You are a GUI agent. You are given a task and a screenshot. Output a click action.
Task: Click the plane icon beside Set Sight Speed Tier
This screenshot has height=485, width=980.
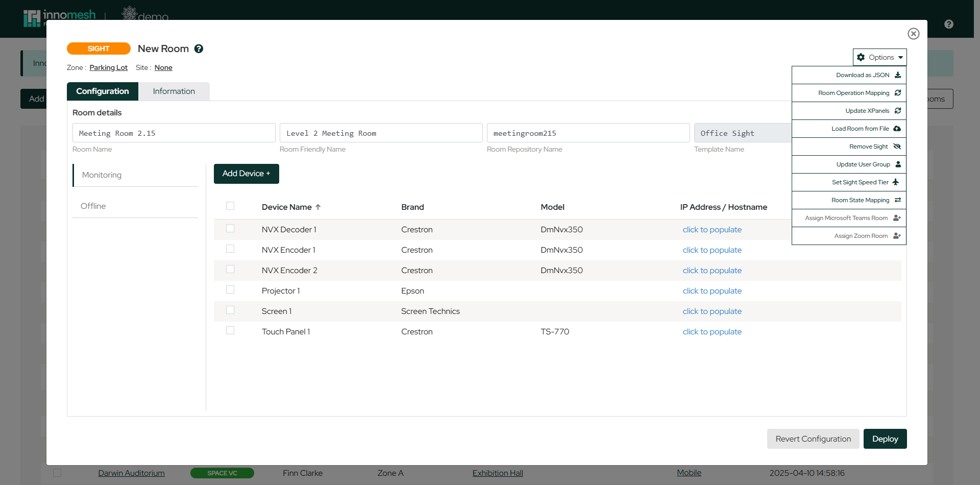(x=896, y=182)
